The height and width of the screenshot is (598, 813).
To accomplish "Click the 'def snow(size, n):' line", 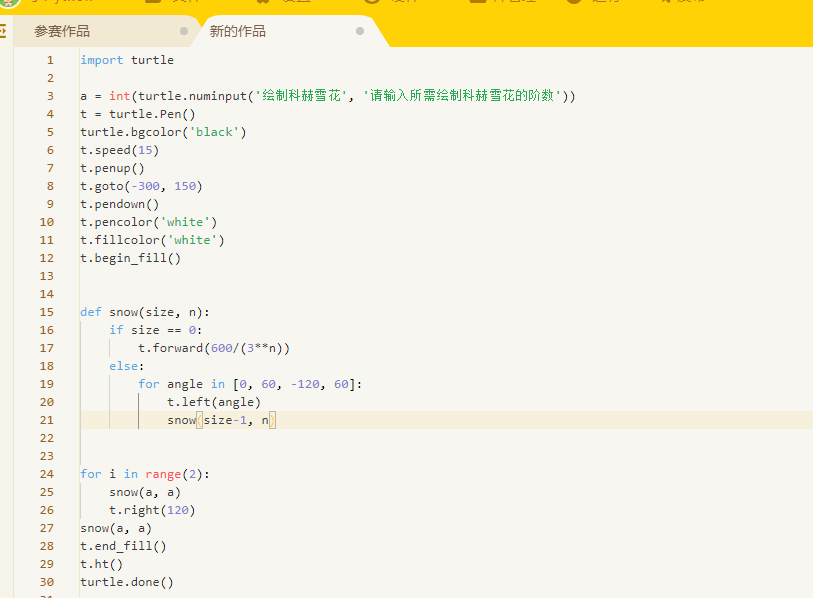I will point(145,312).
